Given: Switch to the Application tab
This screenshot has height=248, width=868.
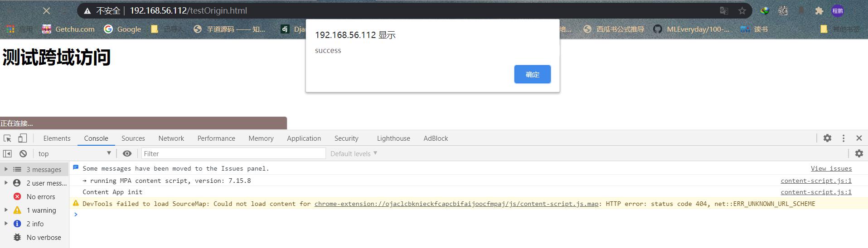Looking at the screenshot, I should click(x=304, y=138).
